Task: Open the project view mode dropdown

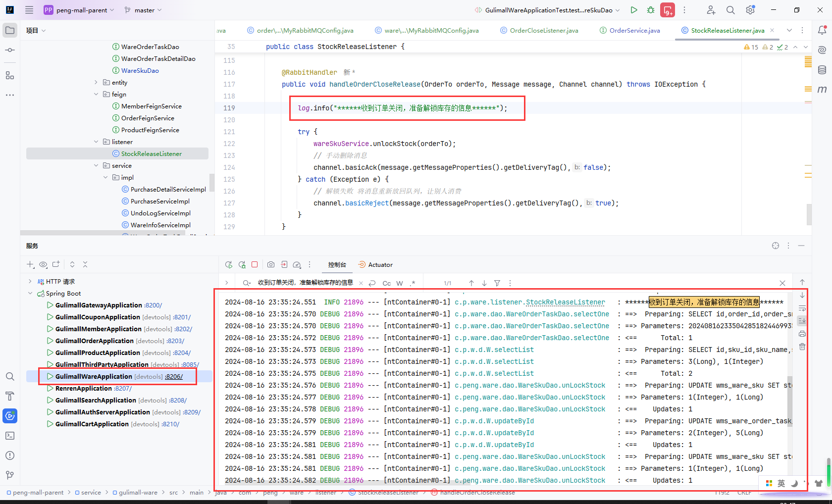Action: tap(36, 31)
